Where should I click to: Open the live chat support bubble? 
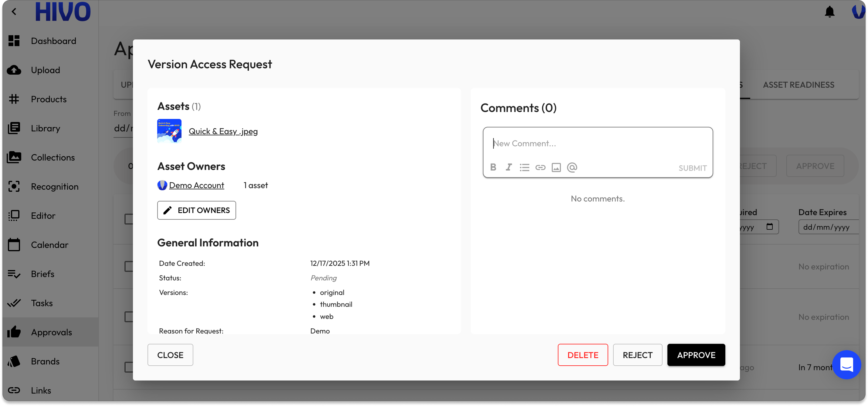coord(846,364)
